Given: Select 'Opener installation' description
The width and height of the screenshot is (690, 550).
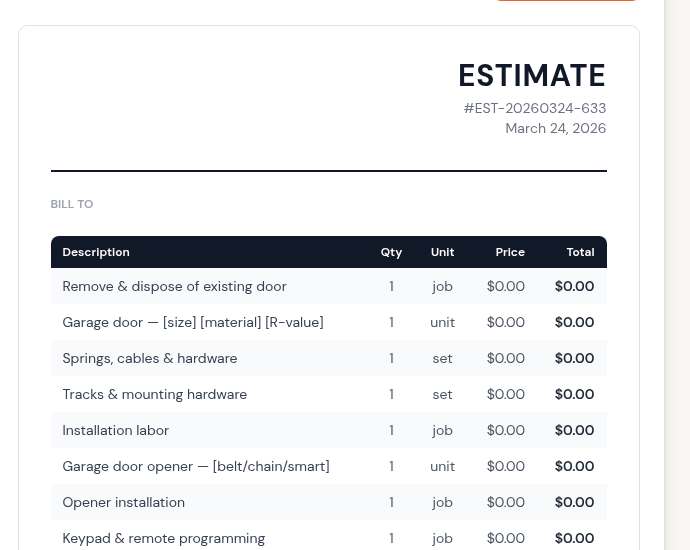Looking at the screenshot, I should [x=123, y=502].
